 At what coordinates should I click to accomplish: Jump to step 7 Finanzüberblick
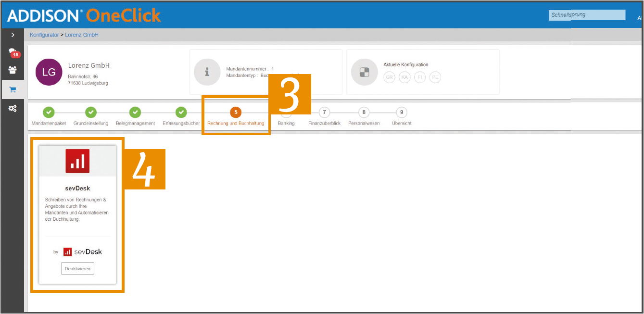click(x=325, y=117)
